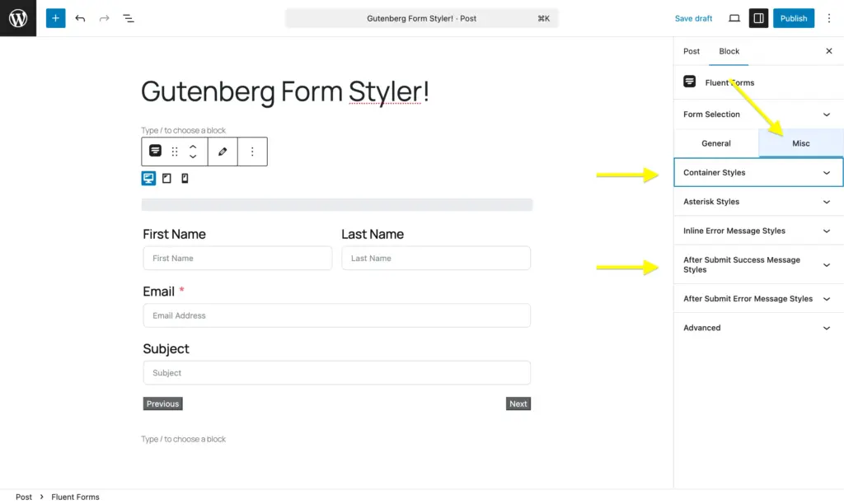Switch to the Post tab

coord(692,50)
